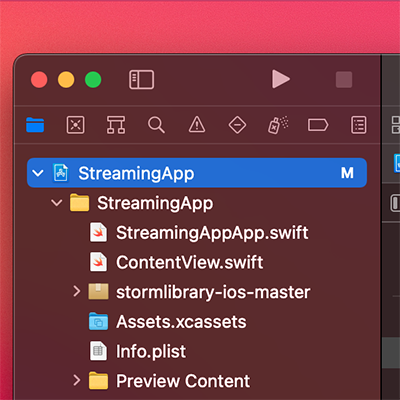Open Assets.xcassets catalog
The image size is (400, 400).
(181, 322)
